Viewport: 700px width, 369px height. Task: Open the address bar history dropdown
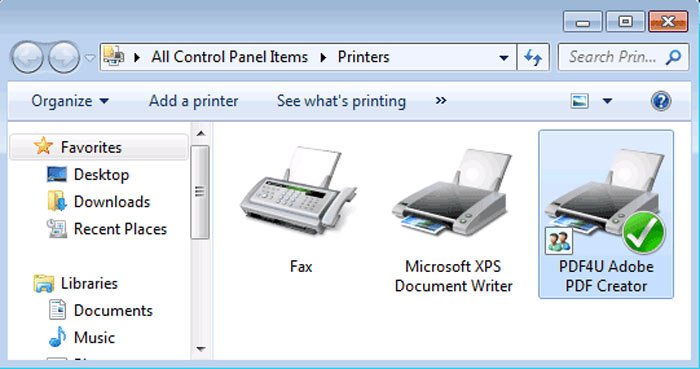pyautogui.click(x=504, y=58)
